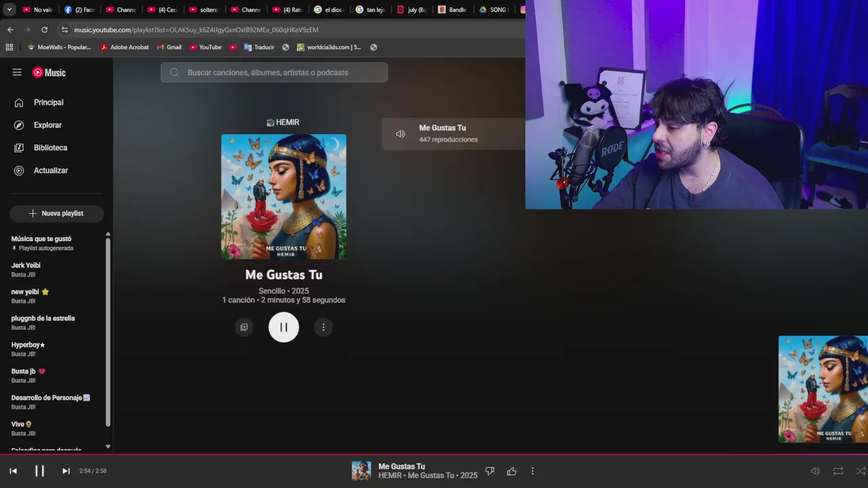Skip to next track
The height and width of the screenshot is (488, 868).
point(66,471)
